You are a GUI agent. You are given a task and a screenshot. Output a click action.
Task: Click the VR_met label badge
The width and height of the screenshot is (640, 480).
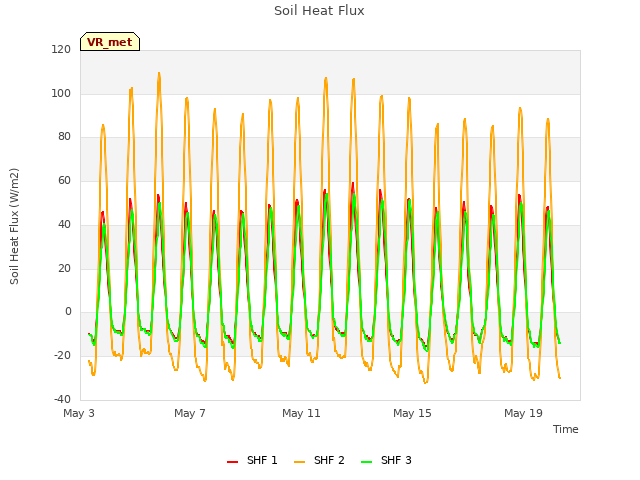click(110, 42)
